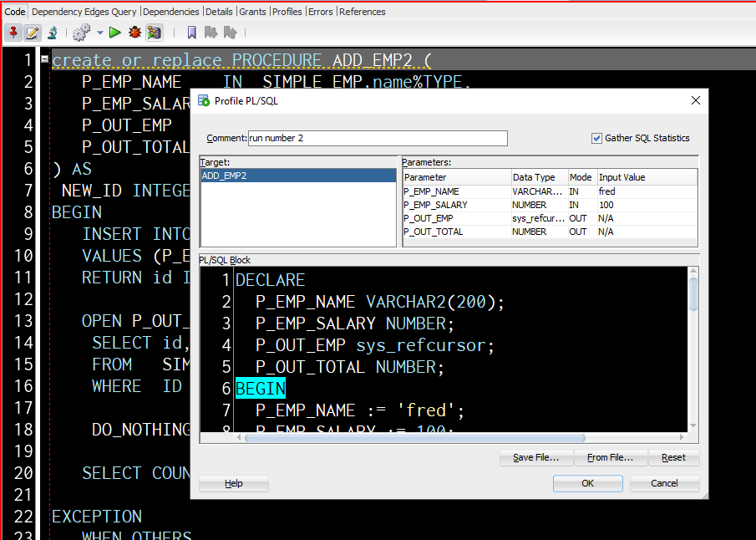Click 'P_OUT_EMP sys_refcursor;' line in block
This screenshot has height=540, width=756.
tap(375, 345)
